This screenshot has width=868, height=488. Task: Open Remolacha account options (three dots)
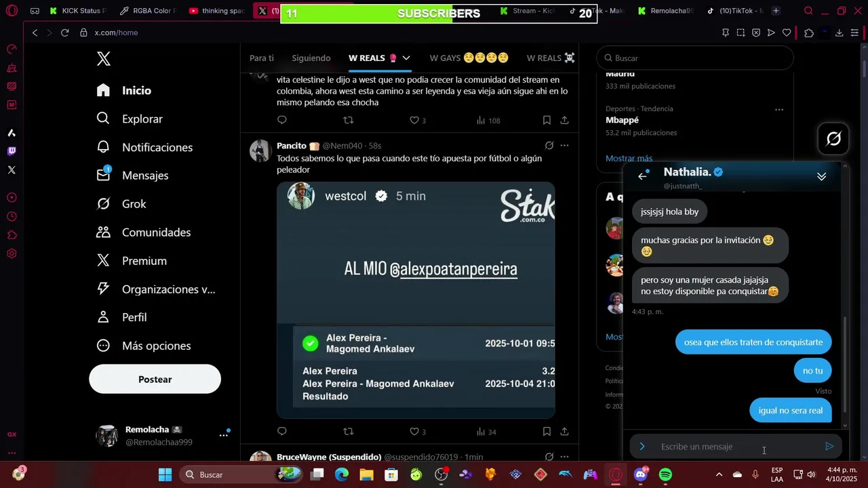click(223, 435)
